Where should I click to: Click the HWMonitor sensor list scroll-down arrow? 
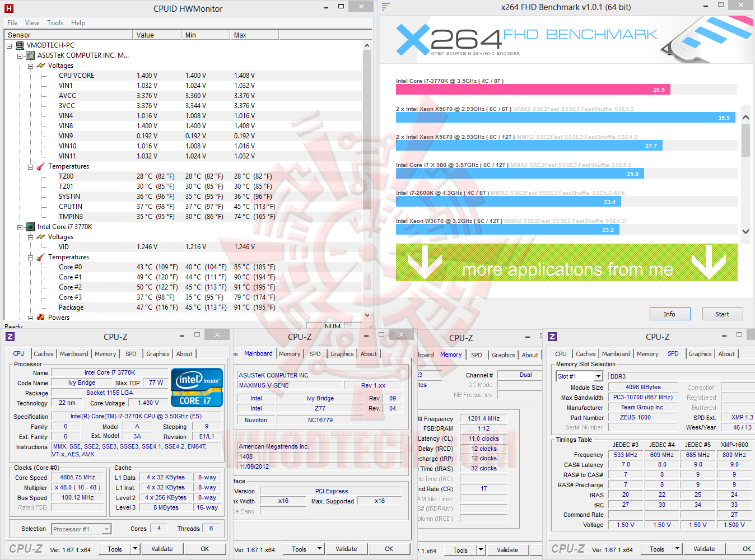pos(367,315)
